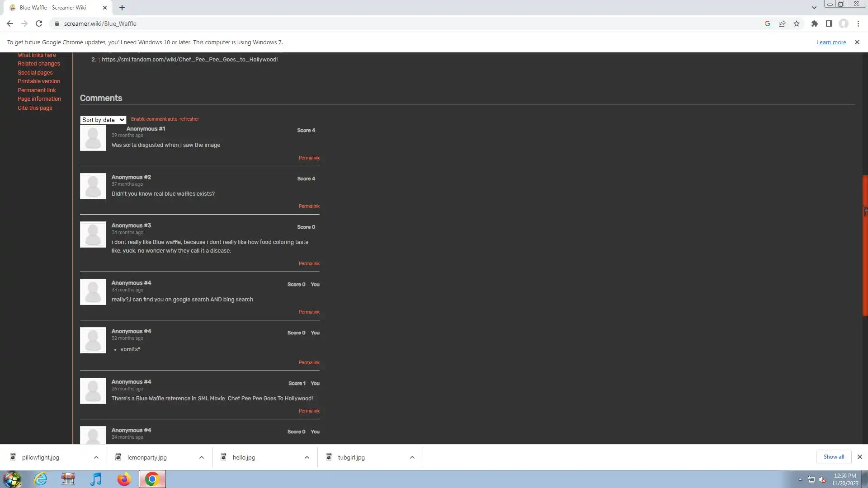Viewport: 868px width, 488px height.
Task: Open the tab search chevron
Action: [814, 7]
